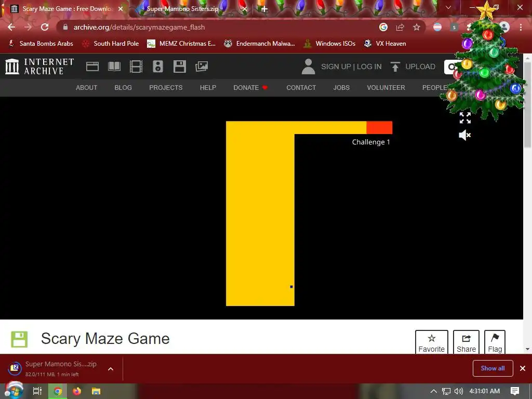Click the user avatar icon
532x399 pixels.
coord(308,66)
